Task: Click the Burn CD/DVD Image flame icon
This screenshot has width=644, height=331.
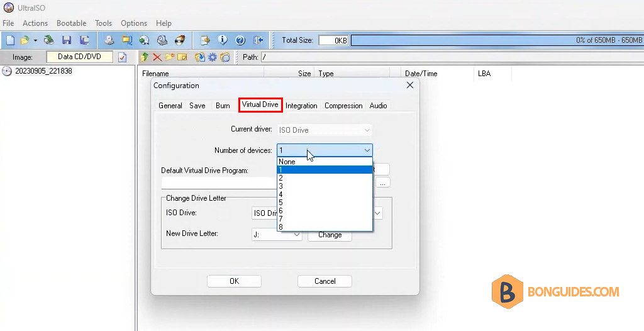Action: click(180, 40)
